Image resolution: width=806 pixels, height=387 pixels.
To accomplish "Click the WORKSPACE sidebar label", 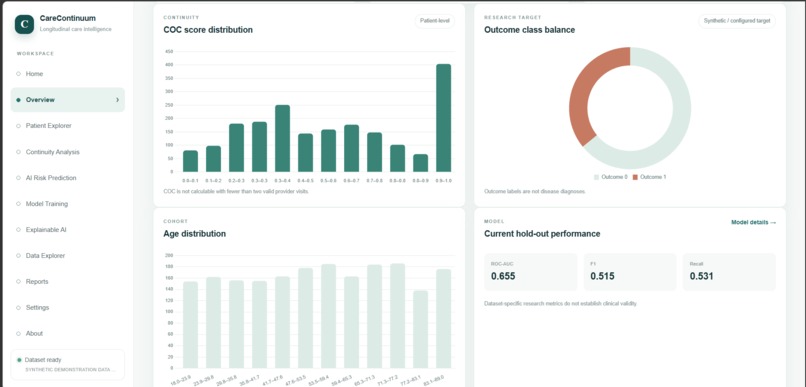I will tap(35, 53).
